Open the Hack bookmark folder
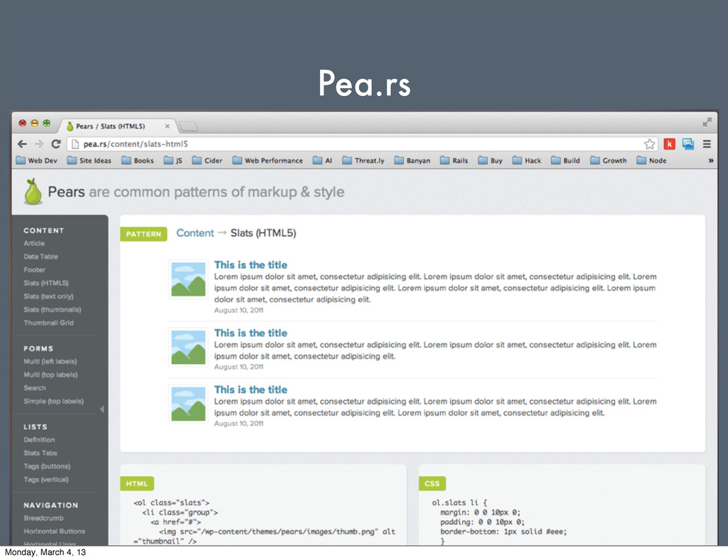This screenshot has width=728, height=560. click(x=527, y=161)
